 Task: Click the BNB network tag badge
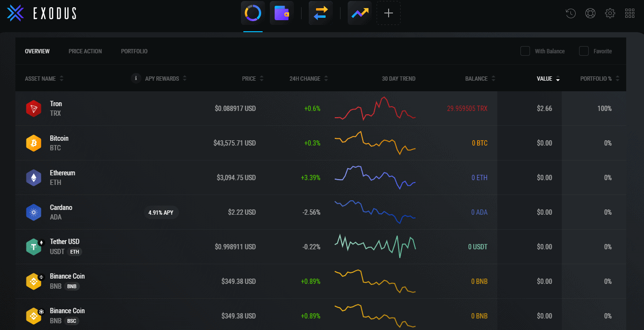pos(72,286)
